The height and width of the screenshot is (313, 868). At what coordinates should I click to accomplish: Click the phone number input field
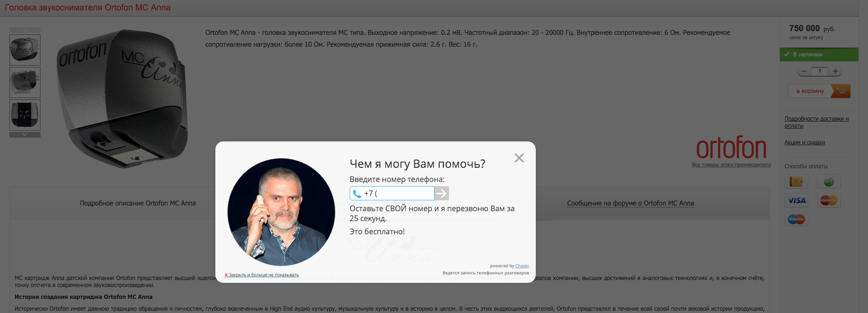392,193
